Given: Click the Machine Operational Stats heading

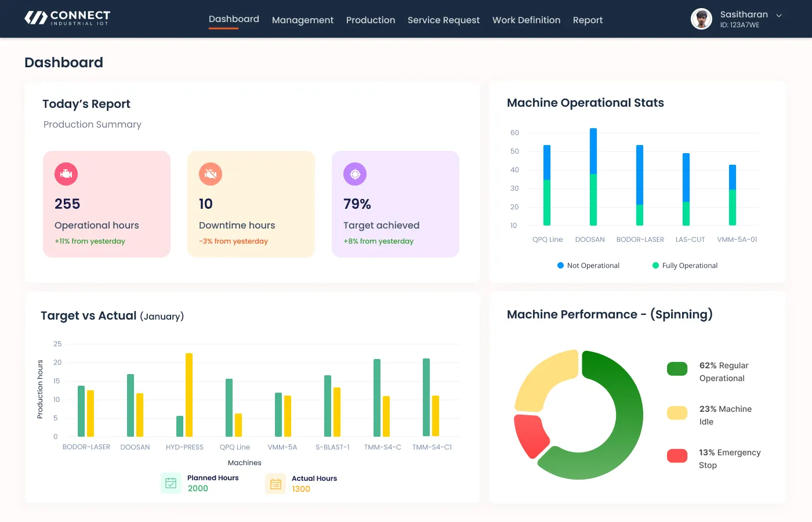Looking at the screenshot, I should [585, 103].
